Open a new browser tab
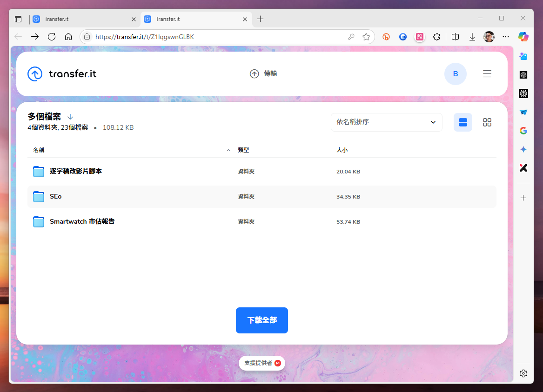The image size is (543, 392). click(x=260, y=19)
